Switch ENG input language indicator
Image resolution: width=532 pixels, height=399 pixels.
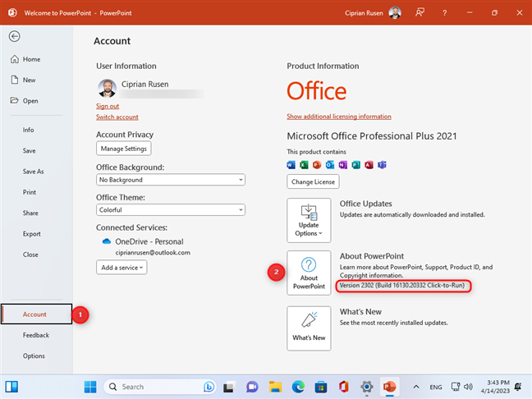436,387
